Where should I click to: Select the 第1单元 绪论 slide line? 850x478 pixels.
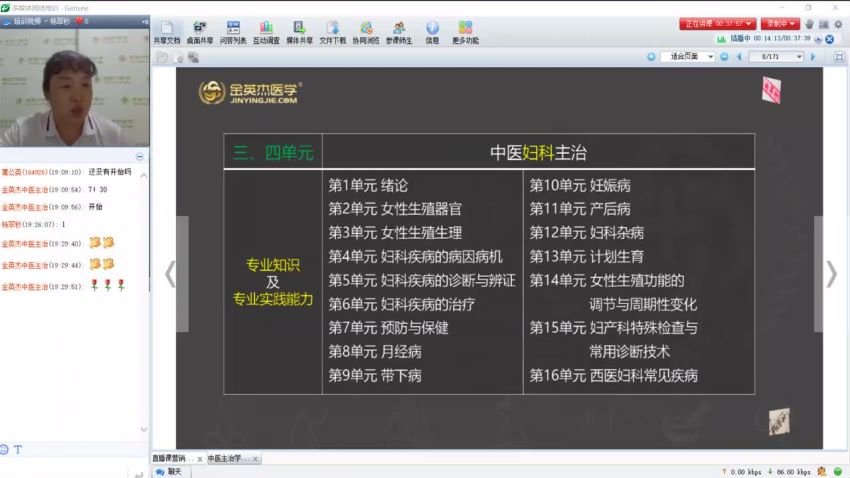coord(368,185)
